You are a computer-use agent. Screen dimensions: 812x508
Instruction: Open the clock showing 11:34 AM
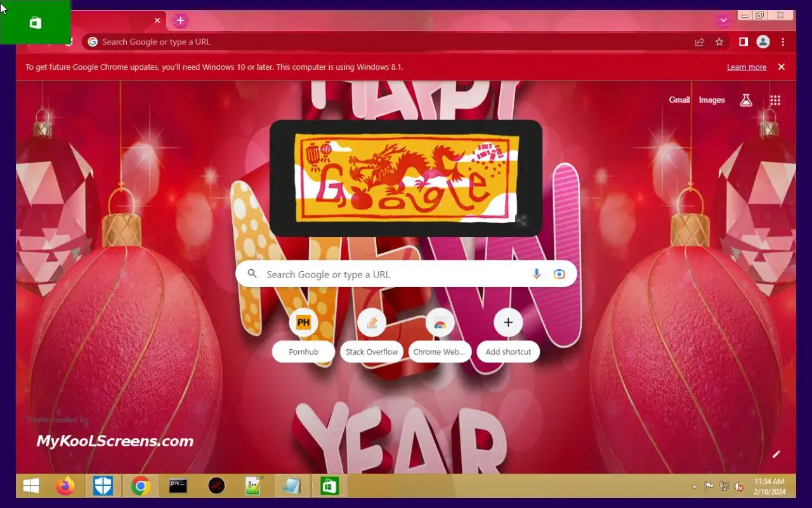tap(769, 486)
